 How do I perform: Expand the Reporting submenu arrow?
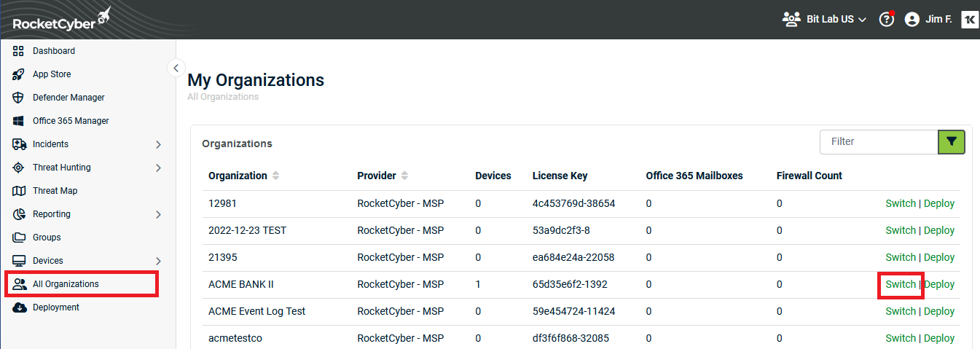(x=158, y=215)
